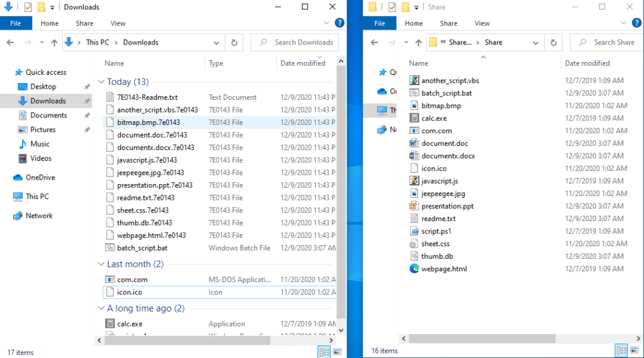Image resolution: width=644 pixels, height=358 pixels.
Task: Select icon.ico in Downloads window
Action: 130,292
